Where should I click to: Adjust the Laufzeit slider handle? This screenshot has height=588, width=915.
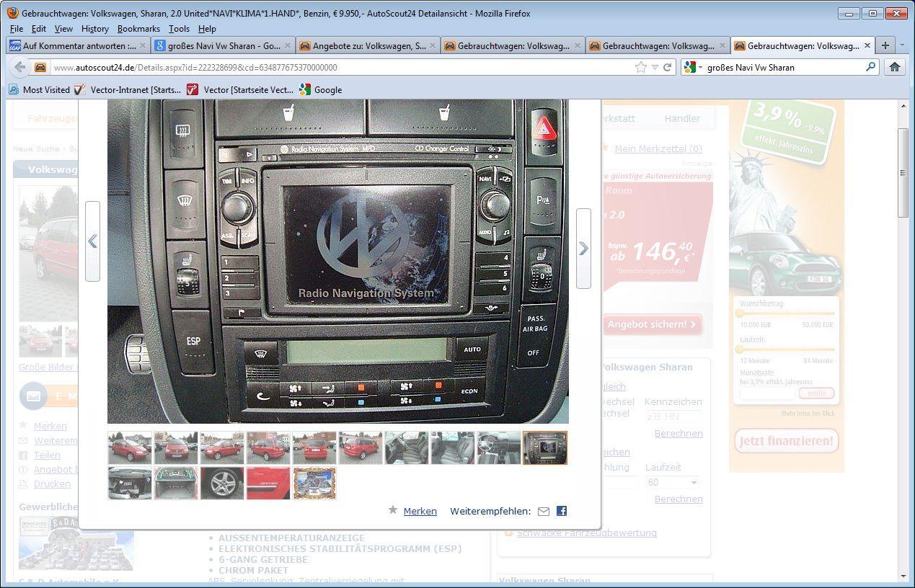tap(739, 349)
